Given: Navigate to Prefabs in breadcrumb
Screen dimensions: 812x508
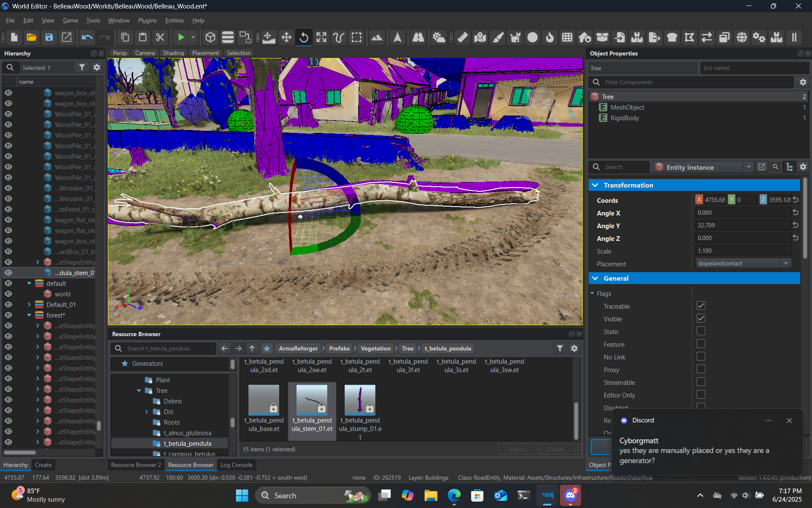Looking at the screenshot, I should (339, 348).
